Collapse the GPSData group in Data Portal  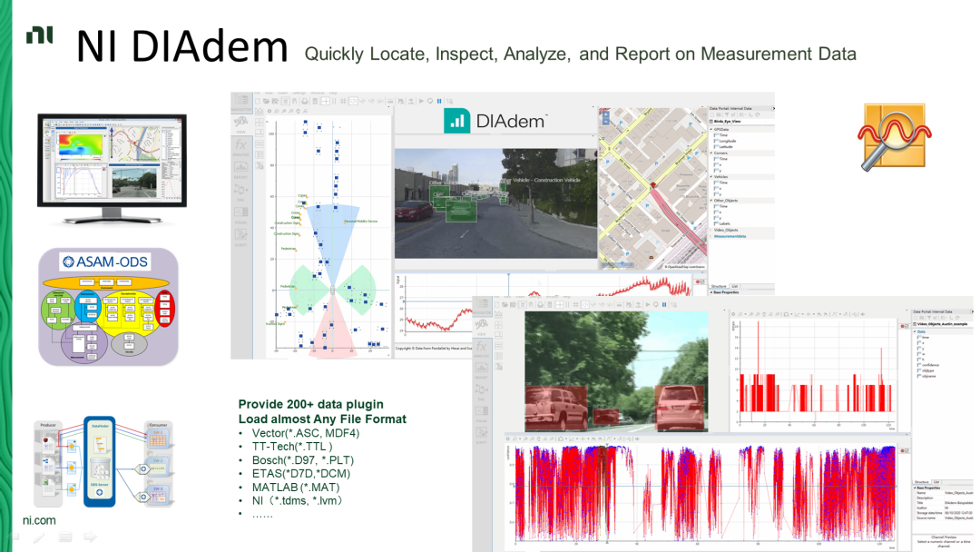[x=711, y=130]
